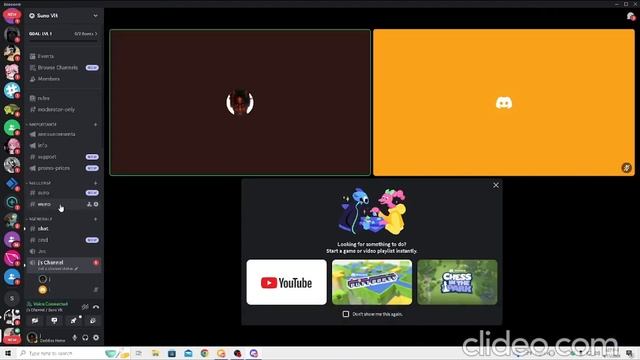Image resolution: width=640 pixels, height=360 pixels.
Task: Open the server icon labeled S
Action: (x=12, y=298)
